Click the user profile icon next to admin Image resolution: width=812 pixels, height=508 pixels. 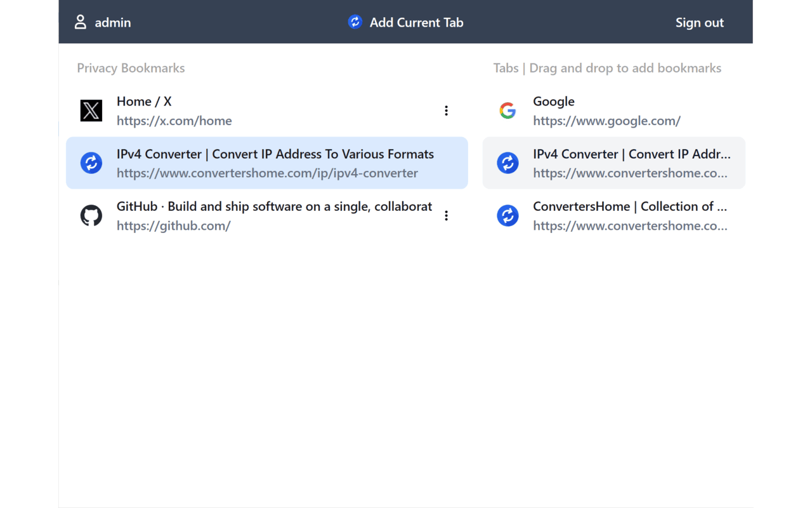(x=80, y=22)
